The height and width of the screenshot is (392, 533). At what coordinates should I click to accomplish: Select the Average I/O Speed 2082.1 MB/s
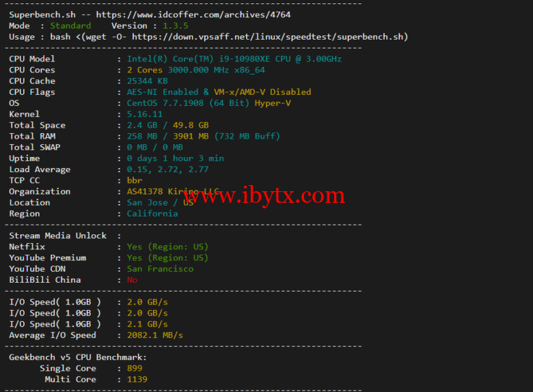click(155, 335)
